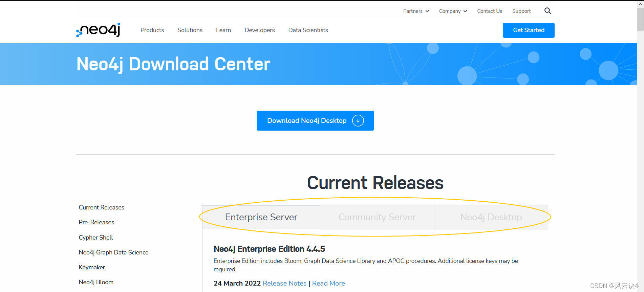Switch to the Community Server tab

(x=377, y=217)
